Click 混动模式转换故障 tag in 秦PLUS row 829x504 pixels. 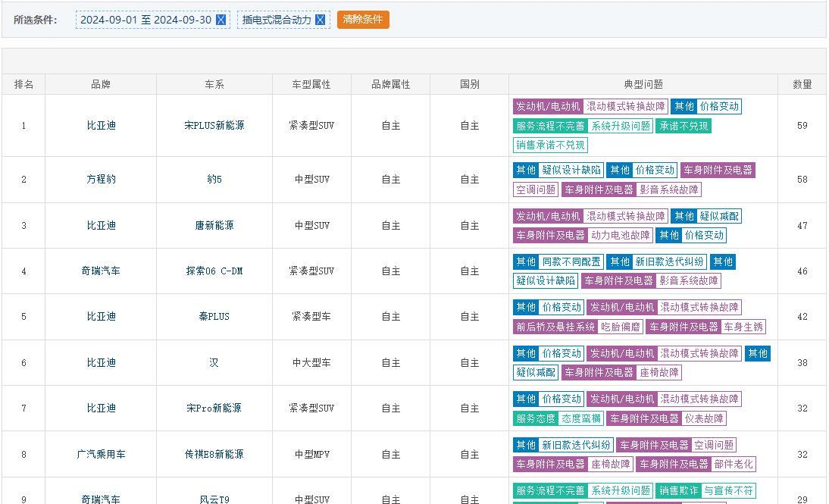coord(699,307)
